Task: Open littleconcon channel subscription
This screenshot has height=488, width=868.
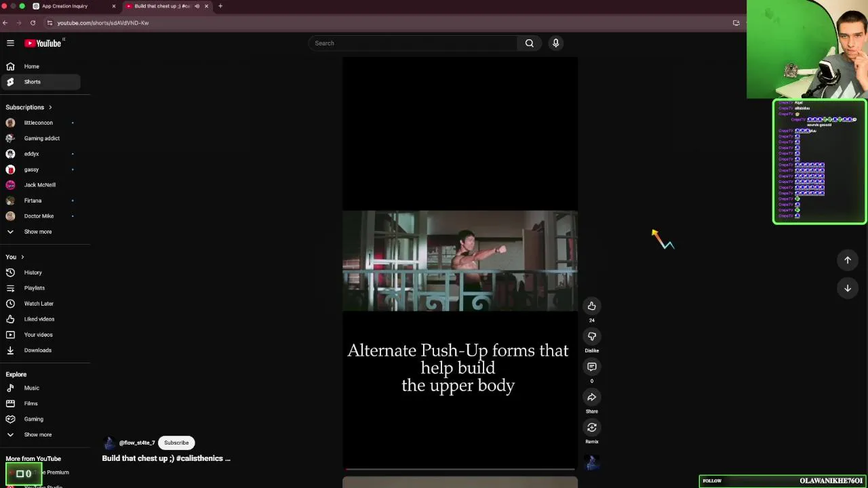Action: tap(41, 123)
